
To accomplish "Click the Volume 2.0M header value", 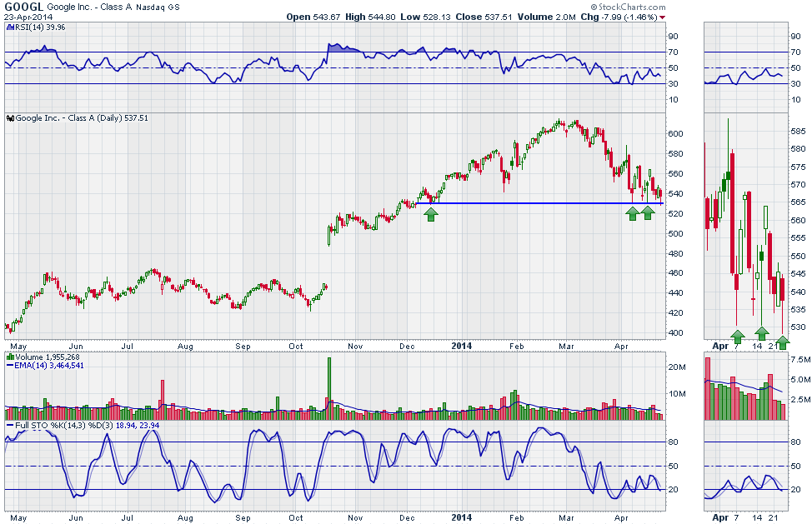I will pos(546,17).
